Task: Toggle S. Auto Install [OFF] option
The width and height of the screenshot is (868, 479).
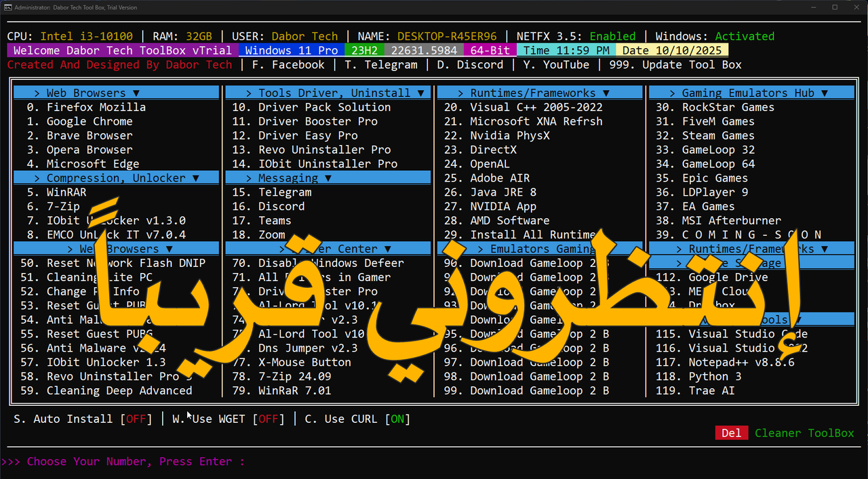Action: point(83,419)
